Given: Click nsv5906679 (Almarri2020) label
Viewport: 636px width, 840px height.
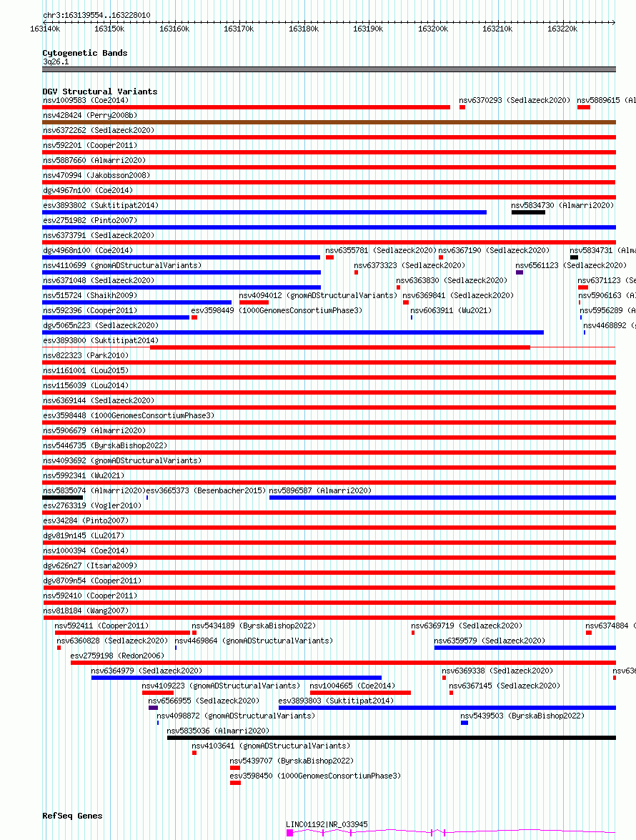Looking at the screenshot, I should click(x=94, y=430).
